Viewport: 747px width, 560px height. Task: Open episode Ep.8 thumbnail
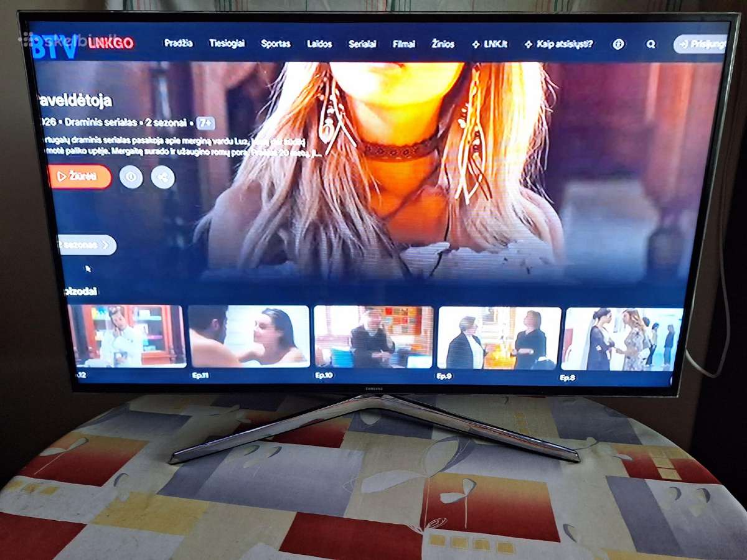click(x=623, y=339)
